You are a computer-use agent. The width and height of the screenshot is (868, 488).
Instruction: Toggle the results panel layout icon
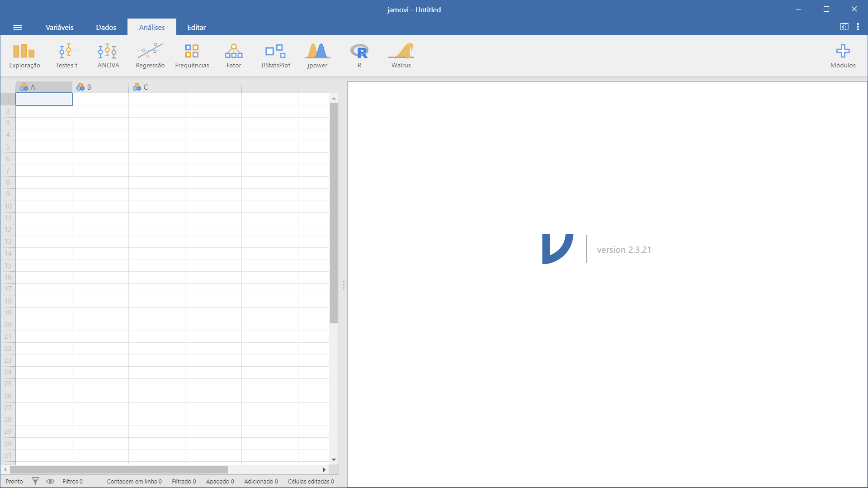tap(844, 27)
